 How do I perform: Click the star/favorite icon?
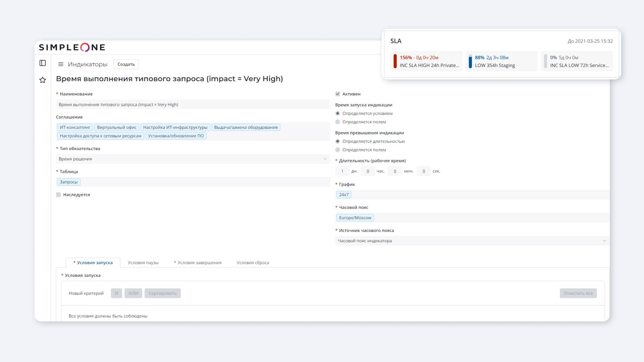tap(43, 80)
